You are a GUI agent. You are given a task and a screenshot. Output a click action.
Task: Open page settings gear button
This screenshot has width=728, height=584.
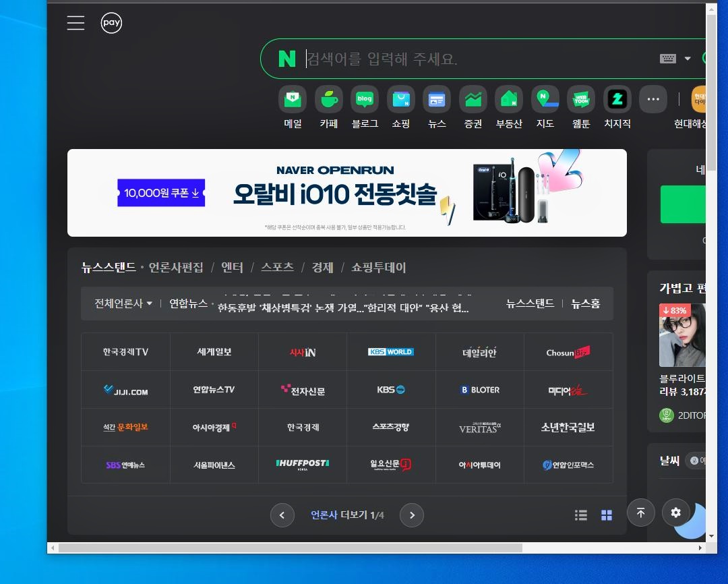click(x=676, y=513)
